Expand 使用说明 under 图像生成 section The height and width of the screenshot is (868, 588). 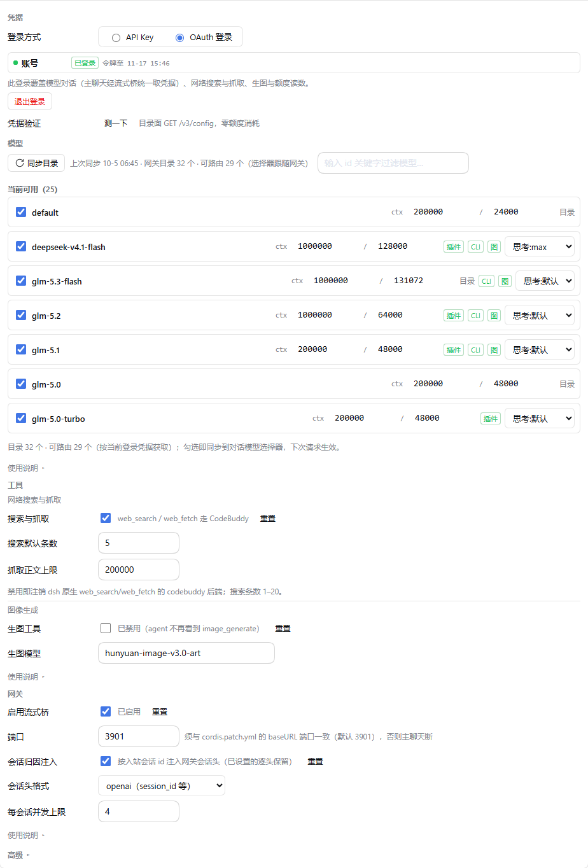[x=26, y=676]
